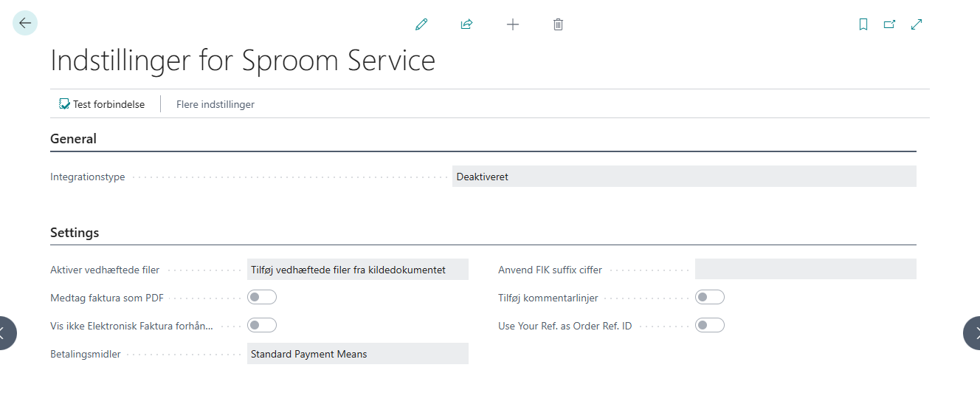Expand the page to full screen
The width and height of the screenshot is (980, 393).
coord(917,24)
